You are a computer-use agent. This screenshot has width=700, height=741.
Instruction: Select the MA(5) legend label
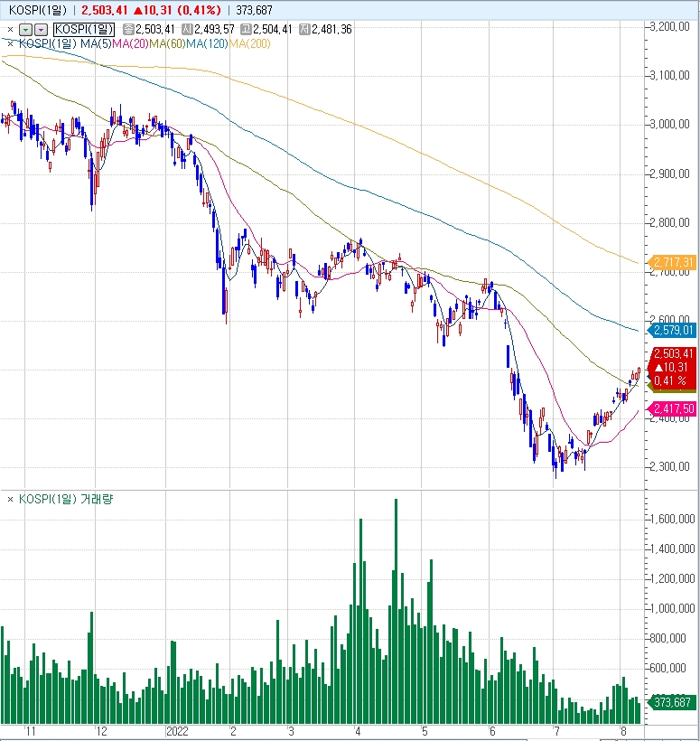click(97, 44)
